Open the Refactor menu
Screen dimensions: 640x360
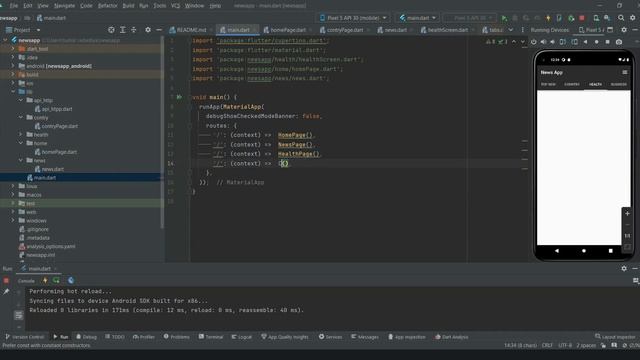(x=108, y=6)
